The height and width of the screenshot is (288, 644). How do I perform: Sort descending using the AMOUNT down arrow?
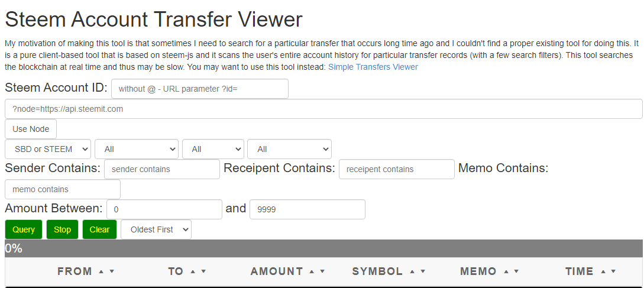point(322,271)
